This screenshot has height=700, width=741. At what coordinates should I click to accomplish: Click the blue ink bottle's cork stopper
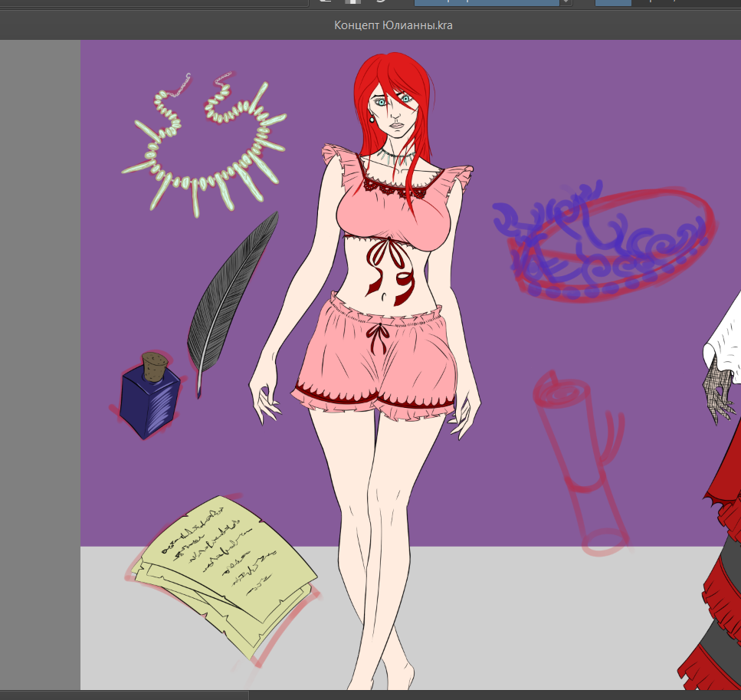tap(156, 365)
